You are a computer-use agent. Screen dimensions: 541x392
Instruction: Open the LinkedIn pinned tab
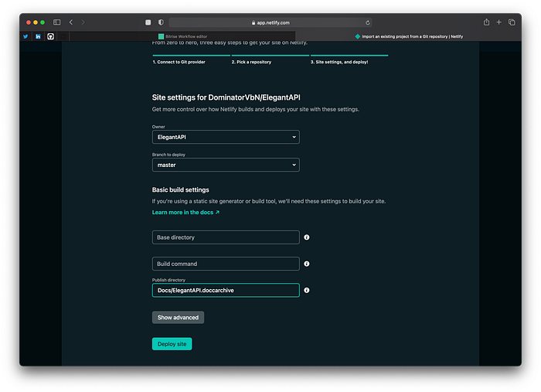[38, 36]
